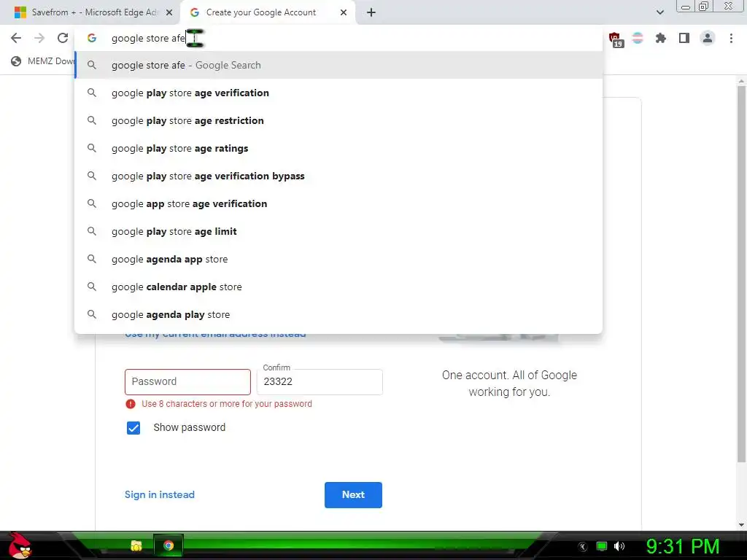Click the 9:31 PM clock
The width and height of the screenshot is (747, 560).
[683, 546]
